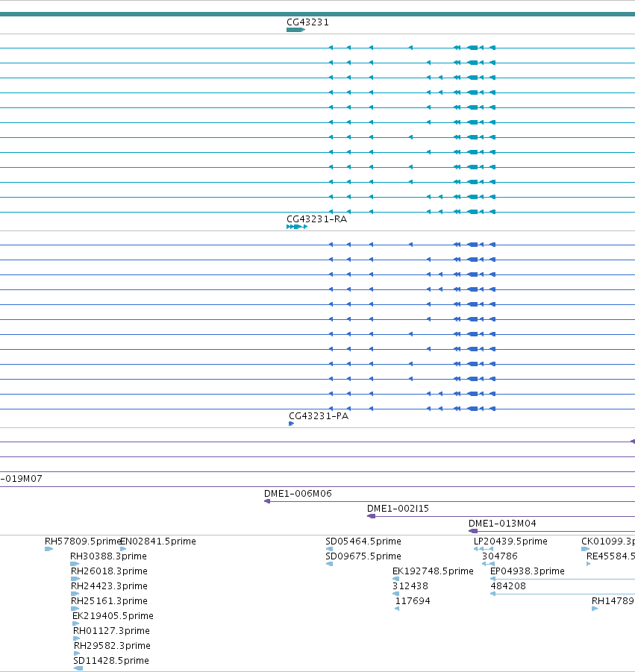This screenshot has width=635, height=672.
Task: Open the RH01127.3prime EST
Action: pos(111,631)
